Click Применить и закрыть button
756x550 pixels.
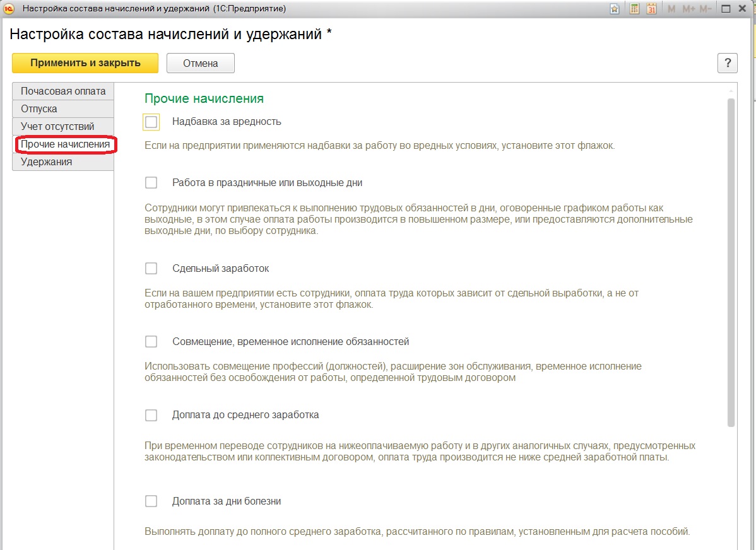pos(85,63)
